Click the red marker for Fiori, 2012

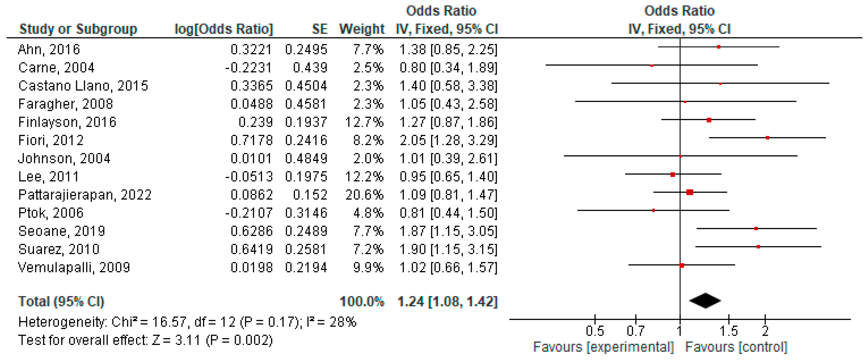point(768,138)
